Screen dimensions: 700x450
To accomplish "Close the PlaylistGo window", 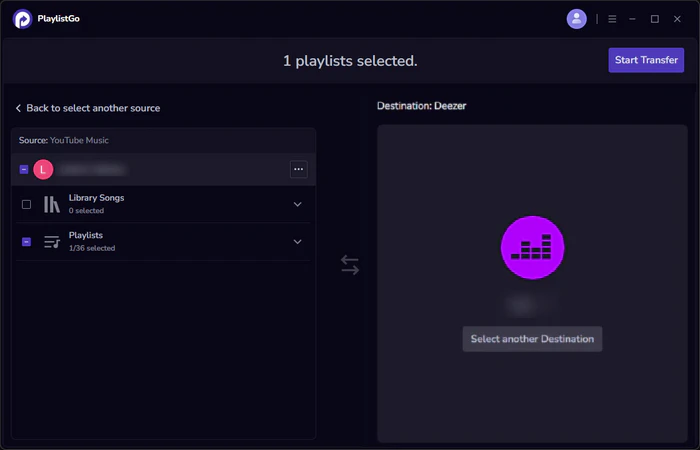I will coord(677,19).
